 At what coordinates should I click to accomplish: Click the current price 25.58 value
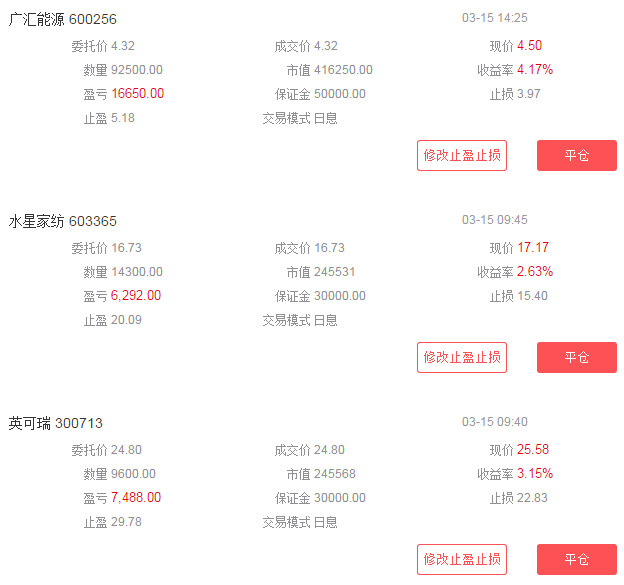(x=533, y=450)
